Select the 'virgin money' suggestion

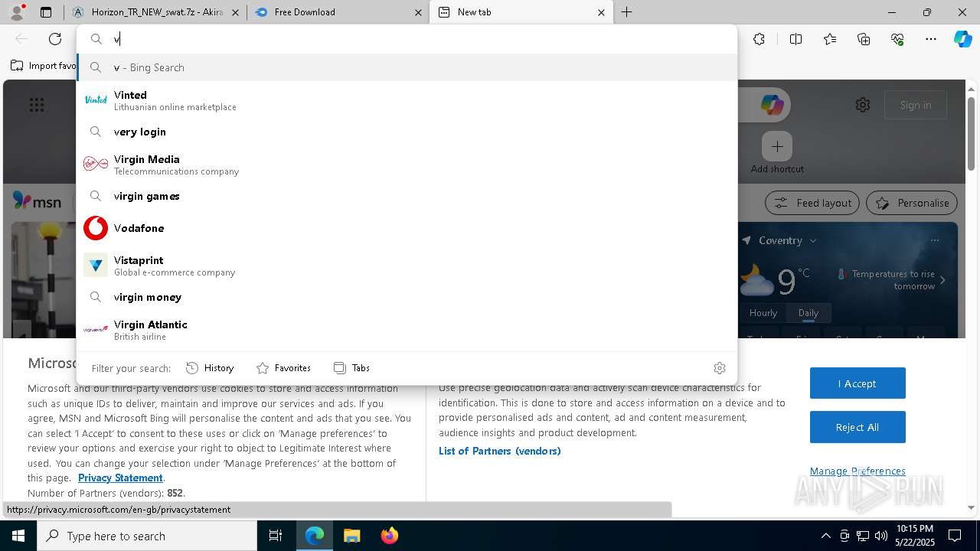[x=407, y=297]
